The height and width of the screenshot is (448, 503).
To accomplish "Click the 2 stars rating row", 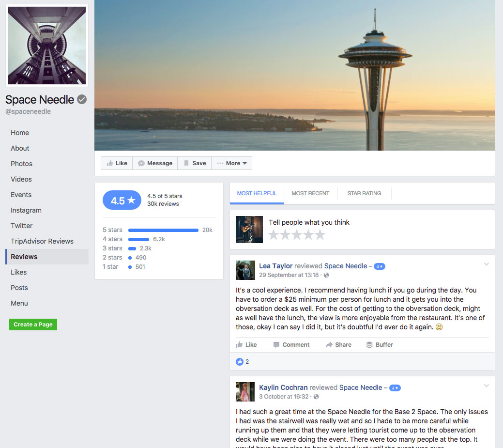I will (124, 258).
